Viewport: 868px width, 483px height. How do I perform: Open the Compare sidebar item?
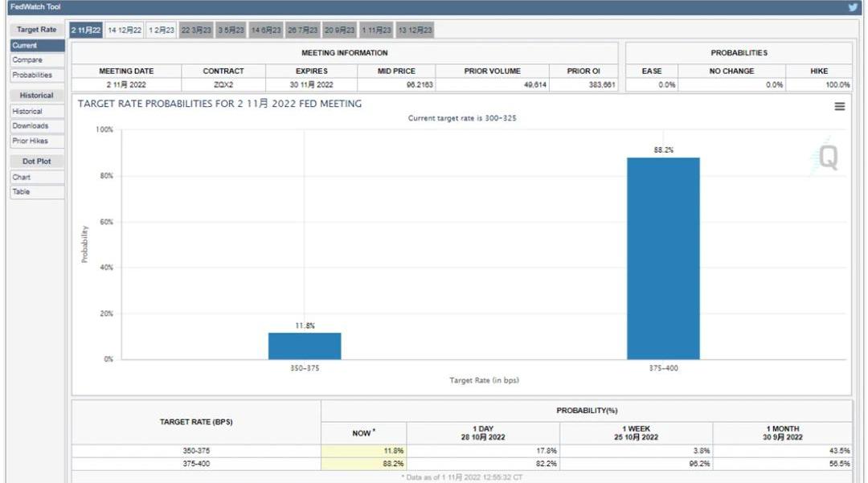pos(37,59)
